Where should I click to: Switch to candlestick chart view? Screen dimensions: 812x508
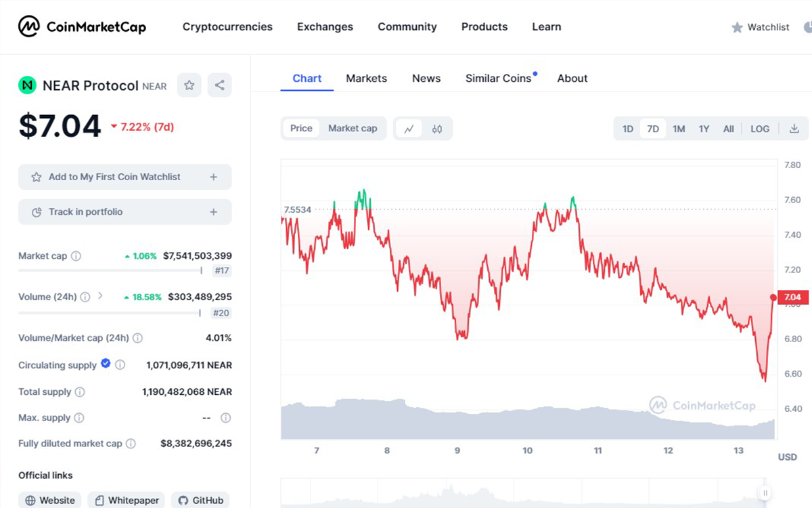pyautogui.click(x=437, y=129)
